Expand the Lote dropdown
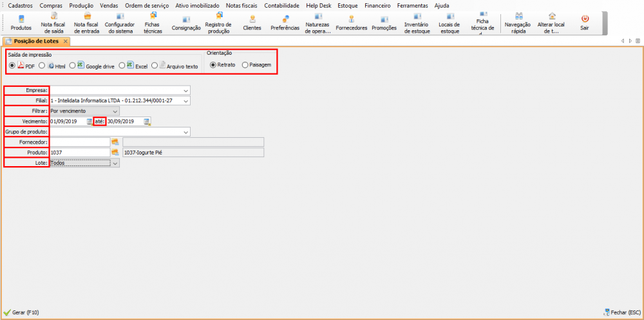 115,164
